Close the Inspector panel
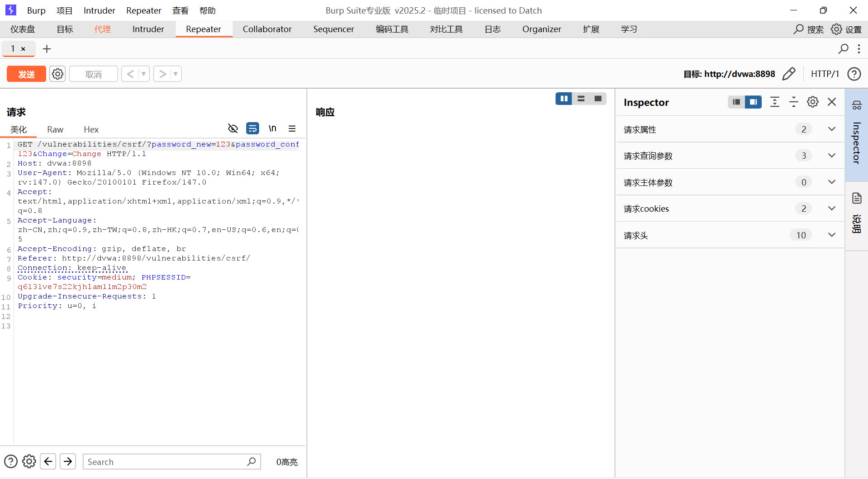 [832, 102]
